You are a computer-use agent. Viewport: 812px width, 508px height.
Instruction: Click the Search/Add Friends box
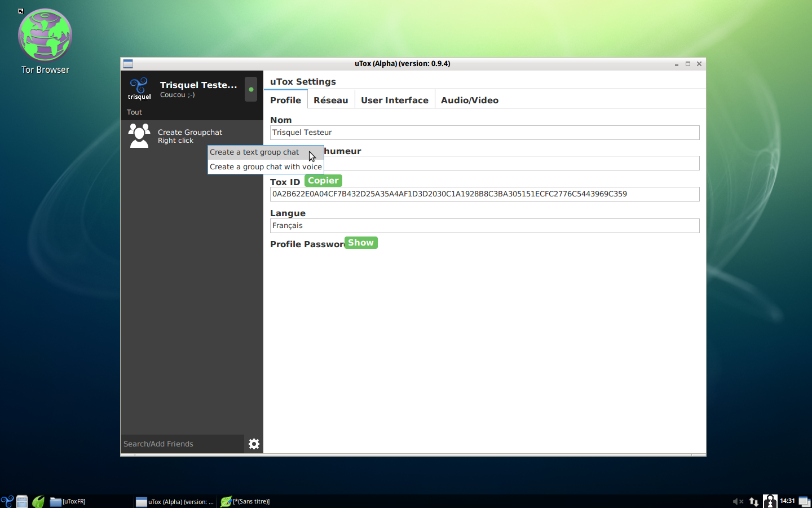(x=182, y=444)
